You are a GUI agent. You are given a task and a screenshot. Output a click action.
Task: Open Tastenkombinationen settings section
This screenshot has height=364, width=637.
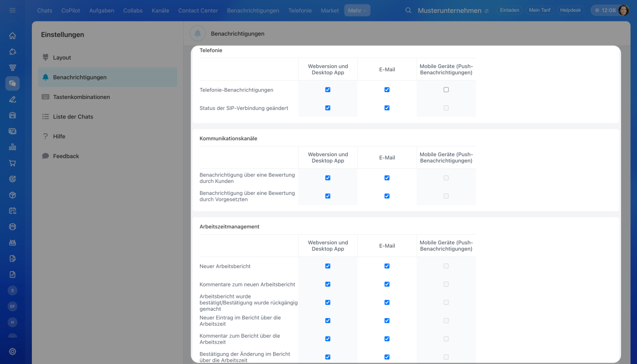coord(81,97)
